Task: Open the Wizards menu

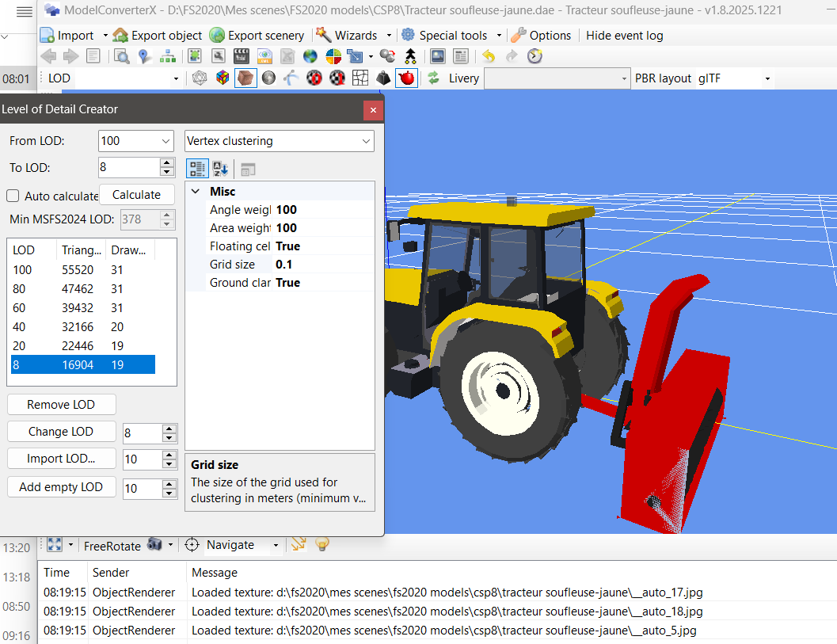Action: pos(355,36)
